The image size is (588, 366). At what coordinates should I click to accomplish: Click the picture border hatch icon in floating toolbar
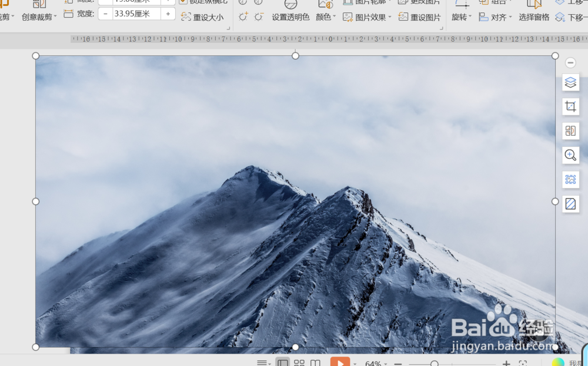[x=570, y=204]
